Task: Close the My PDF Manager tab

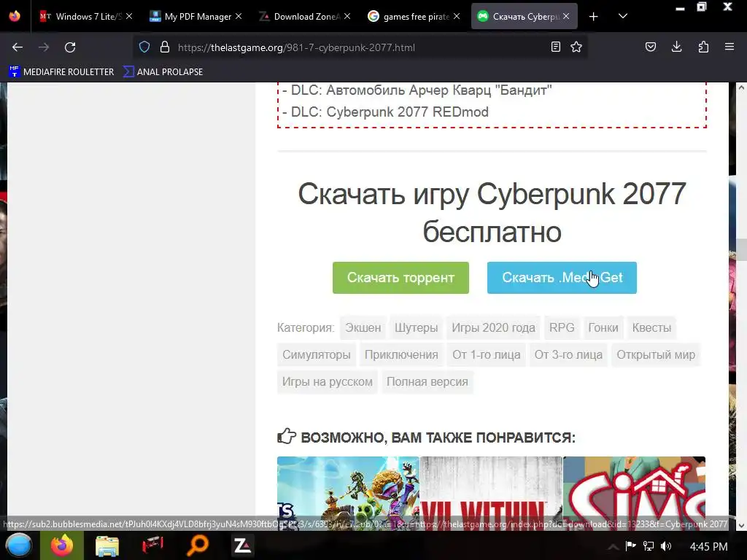Action: [239, 16]
